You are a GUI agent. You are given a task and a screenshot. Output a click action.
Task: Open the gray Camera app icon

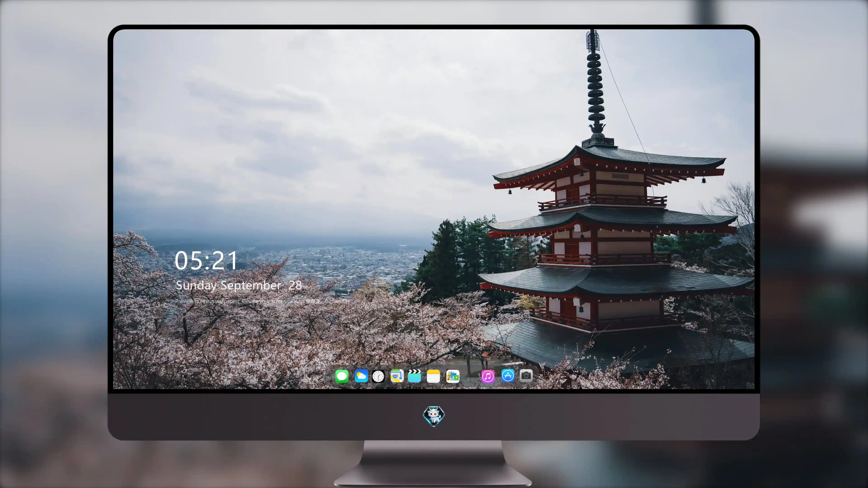click(x=526, y=375)
